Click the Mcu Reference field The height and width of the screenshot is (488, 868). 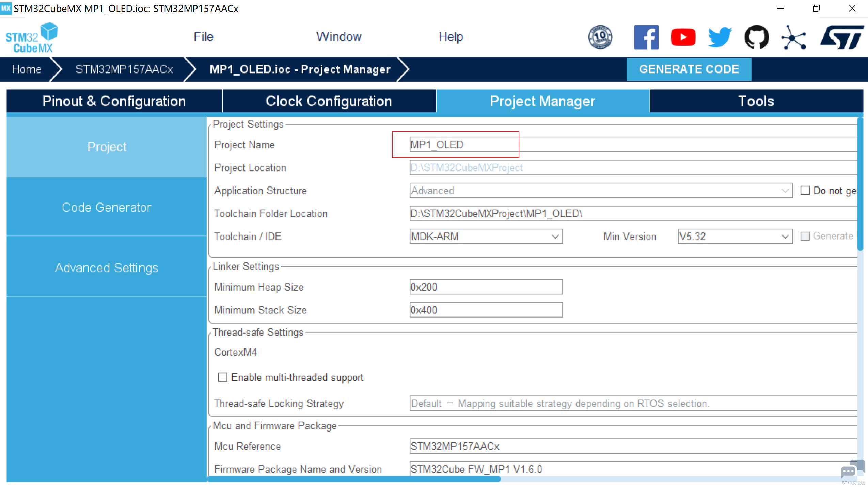[633, 446]
